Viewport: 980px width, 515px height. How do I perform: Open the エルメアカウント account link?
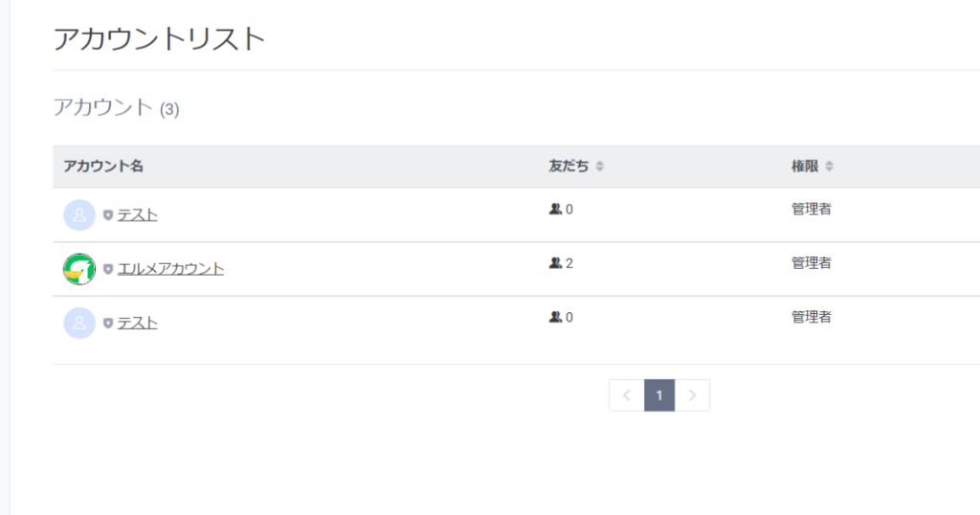coord(170,269)
